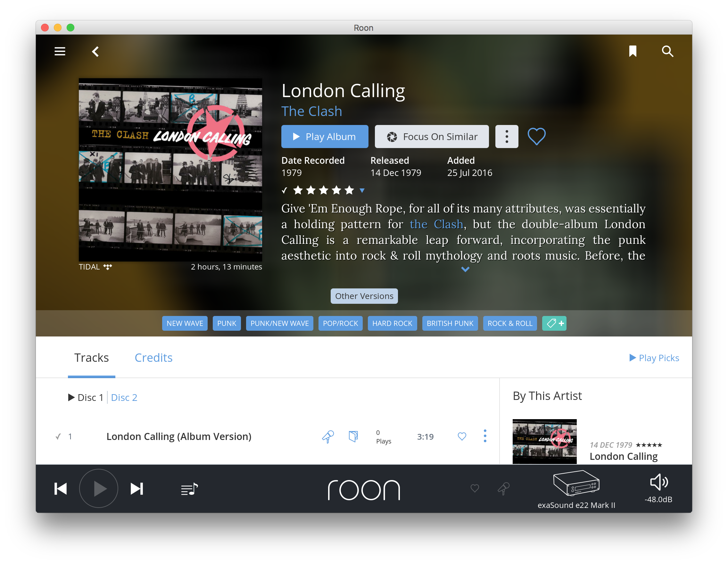Screen dimensions: 728x564
Task: Skip to next track
Action: click(137, 489)
